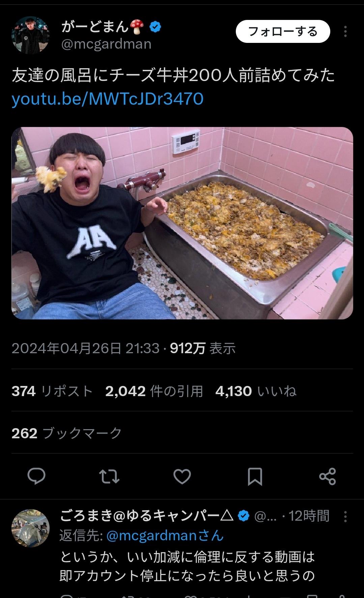Open ごろまき reply author avatar
Image resolution: width=364 pixels, height=598 pixels.
pyautogui.click(x=30, y=528)
